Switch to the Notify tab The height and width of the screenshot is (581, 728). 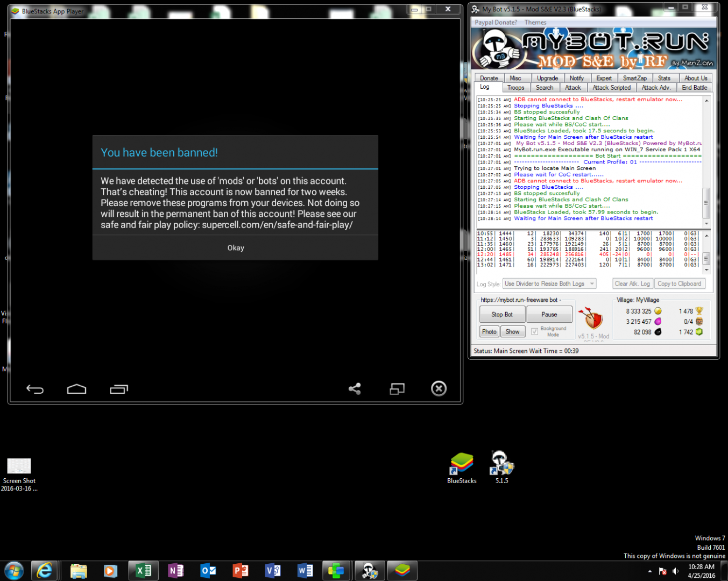click(577, 78)
